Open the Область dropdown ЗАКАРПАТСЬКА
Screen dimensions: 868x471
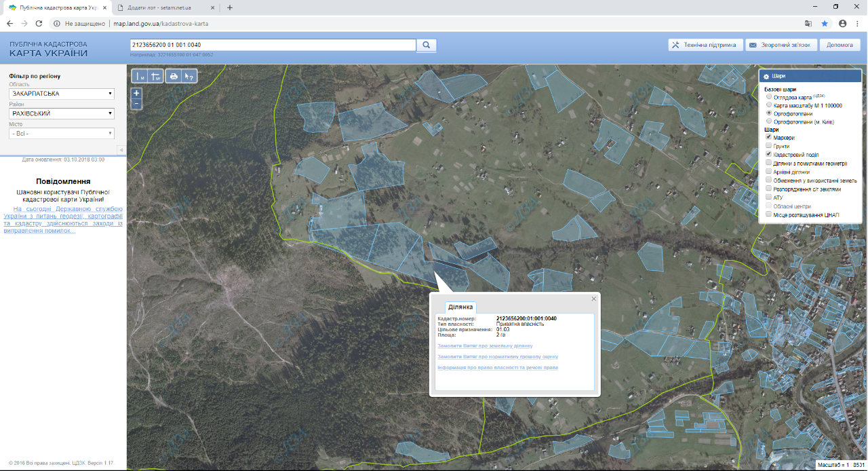tap(62, 94)
